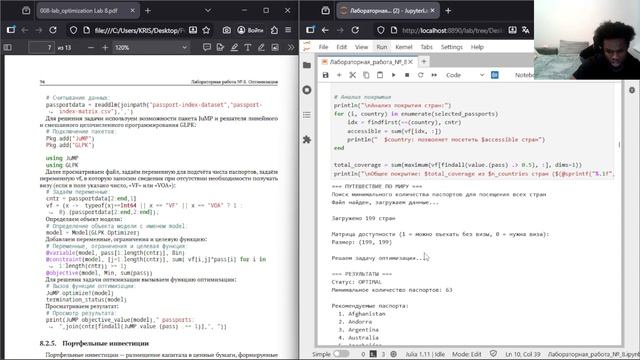Open a new tab in JupyterLab browser

pyautogui.click(x=448, y=11)
